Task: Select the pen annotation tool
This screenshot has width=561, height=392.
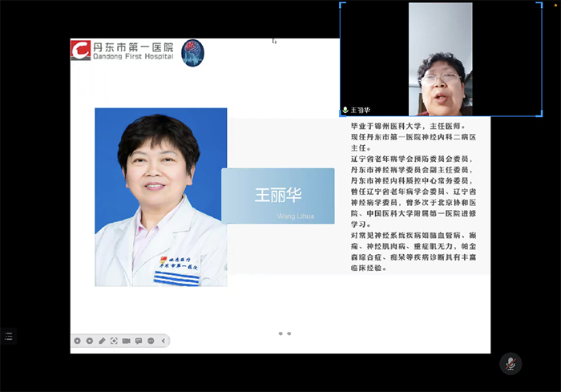Action: (102, 341)
